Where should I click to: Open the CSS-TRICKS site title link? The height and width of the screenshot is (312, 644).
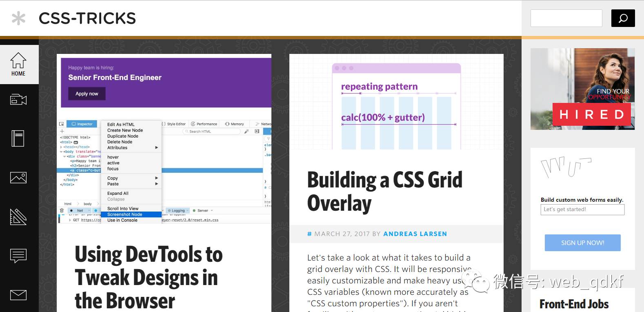(x=87, y=18)
